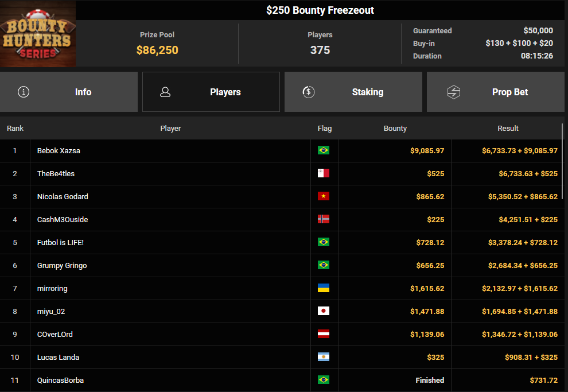
Task: Click the Bounty Hunters Series logo
Action: point(38,34)
